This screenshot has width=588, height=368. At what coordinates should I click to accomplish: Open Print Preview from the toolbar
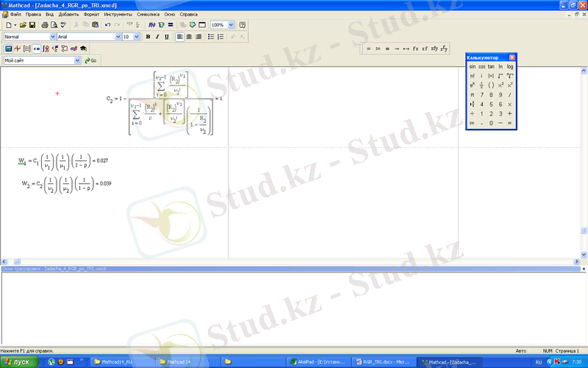[54, 25]
